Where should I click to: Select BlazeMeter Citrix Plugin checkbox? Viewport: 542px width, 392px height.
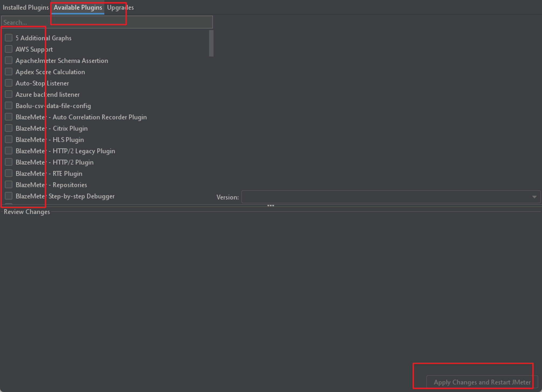click(9, 128)
